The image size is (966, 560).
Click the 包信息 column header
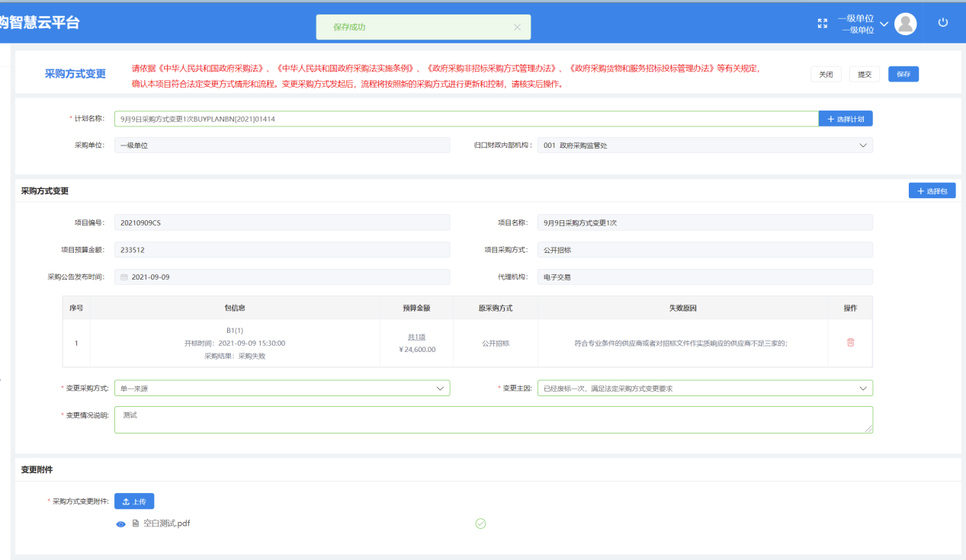pos(235,308)
